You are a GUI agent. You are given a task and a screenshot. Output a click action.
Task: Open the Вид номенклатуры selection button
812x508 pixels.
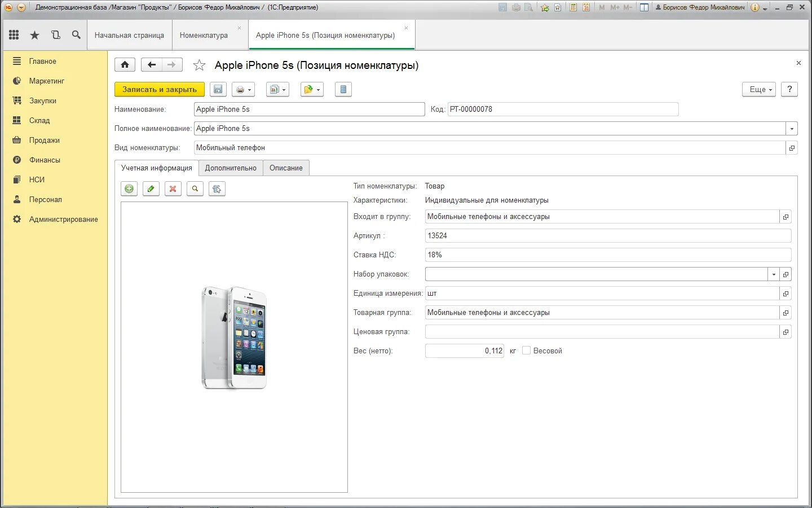point(792,148)
